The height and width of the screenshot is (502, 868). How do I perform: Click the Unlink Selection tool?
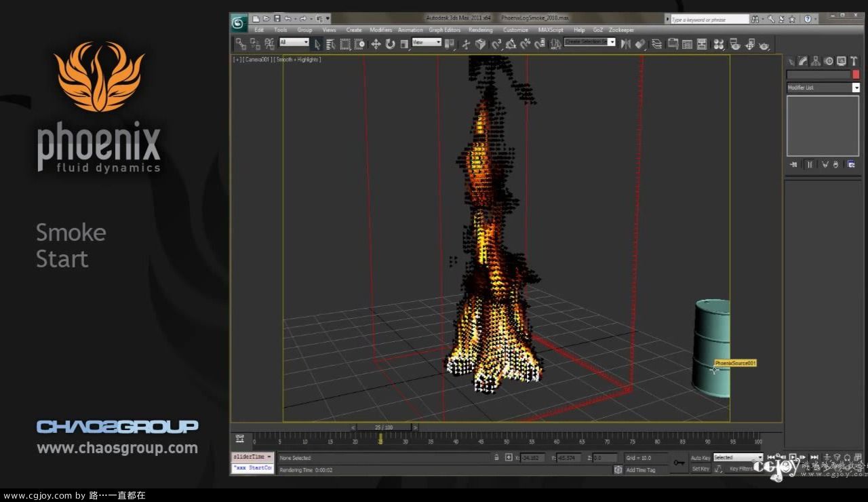click(x=255, y=44)
